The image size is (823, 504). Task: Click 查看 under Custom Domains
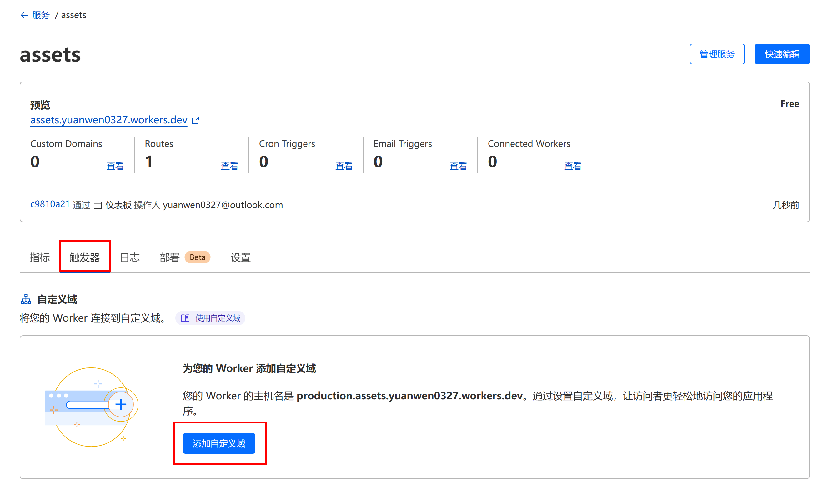click(115, 166)
